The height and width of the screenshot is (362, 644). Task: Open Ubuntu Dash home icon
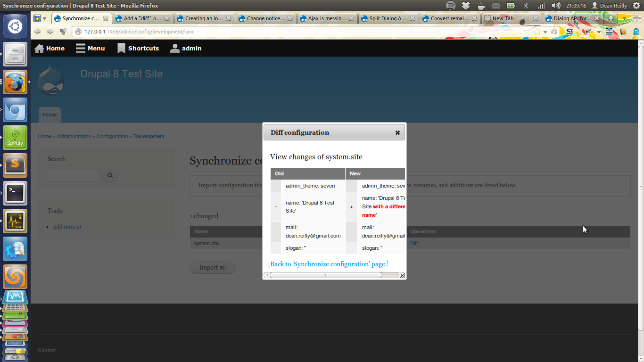tap(15, 26)
